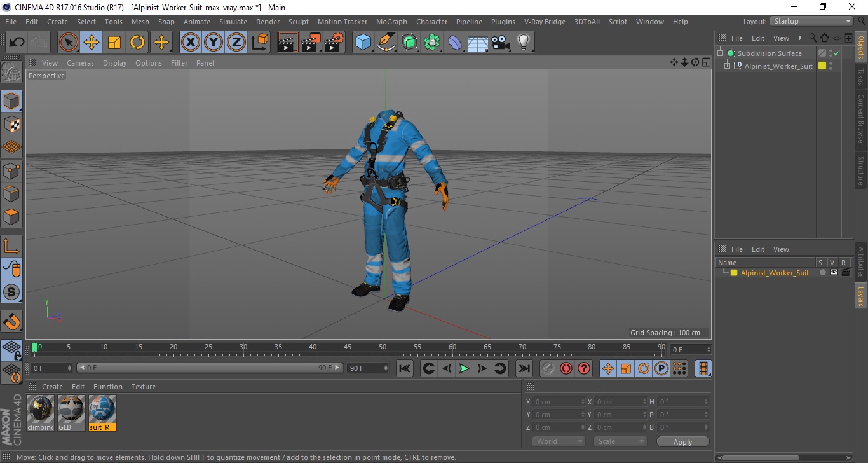The width and height of the screenshot is (868, 463).
Task: Toggle Enable Snap magnet
Action: pyautogui.click(x=11, y=321)
